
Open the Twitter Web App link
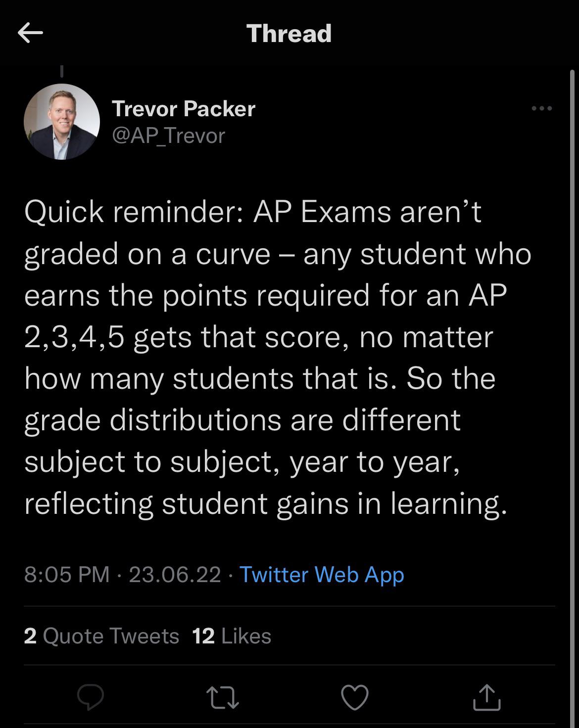[321, 575]
